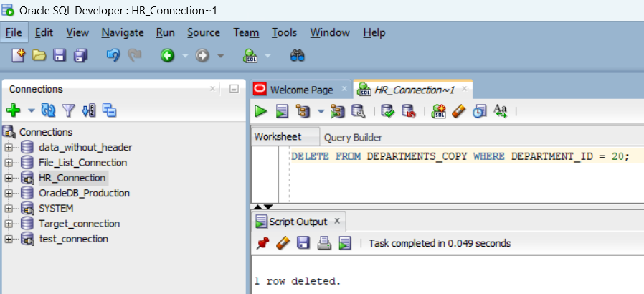Viewport: 644px width, 294px height.
Task: Click the blue stacked-windows icon in Connections toolbar
Action: click(109, 110)
